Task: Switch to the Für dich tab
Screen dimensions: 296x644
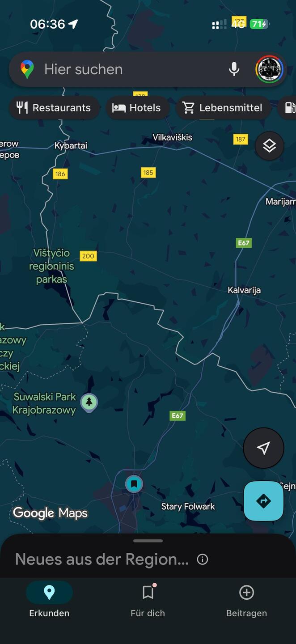Action: (148, 601)
